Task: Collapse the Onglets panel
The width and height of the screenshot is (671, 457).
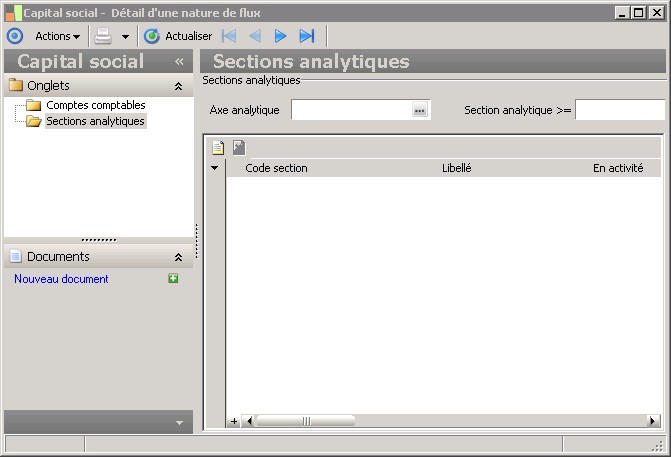Action: pyautogui.click(x=178, y=86)
